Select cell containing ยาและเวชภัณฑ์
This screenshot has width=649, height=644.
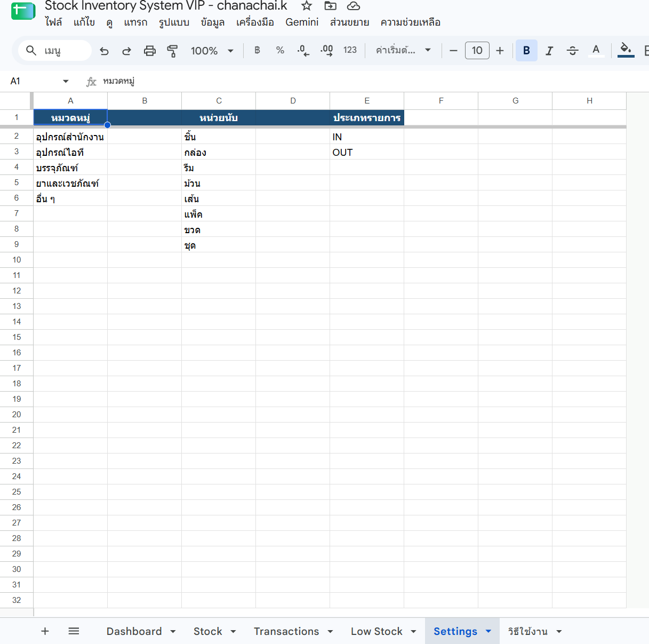pyautogui.click(x=70, y=183)
